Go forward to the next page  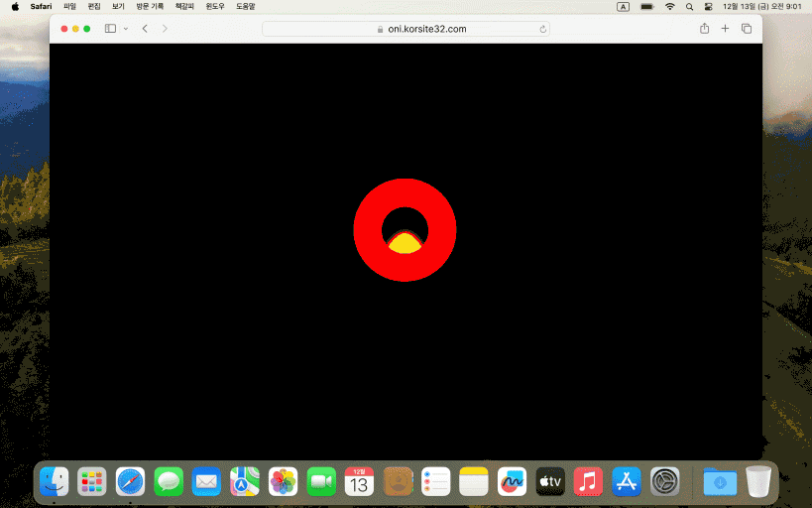pos(165,29)
